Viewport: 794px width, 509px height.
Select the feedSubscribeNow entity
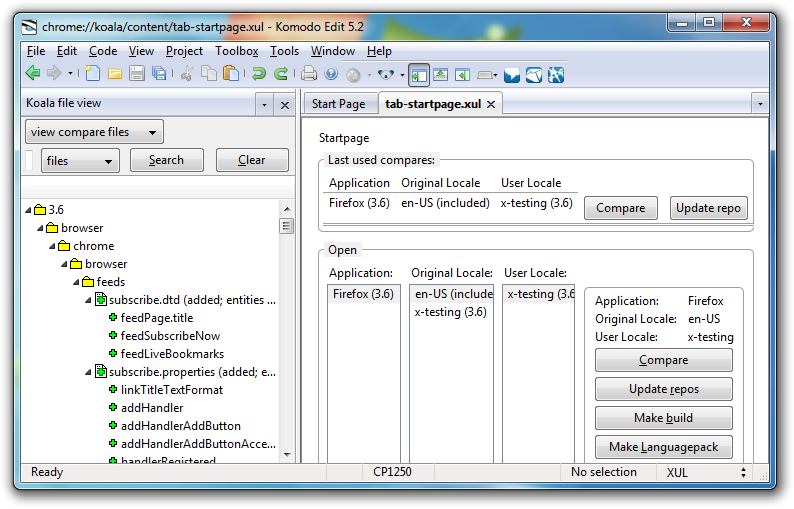coord(170,336)
